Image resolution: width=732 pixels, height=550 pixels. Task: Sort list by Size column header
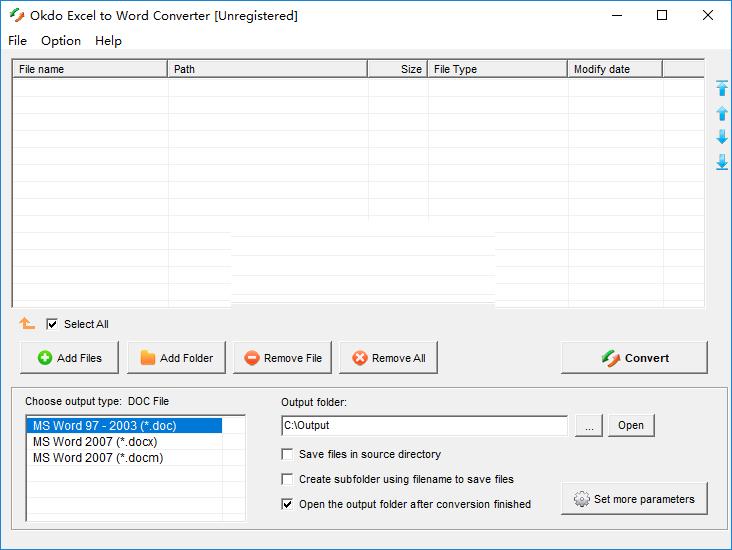[x=398, y=69]
